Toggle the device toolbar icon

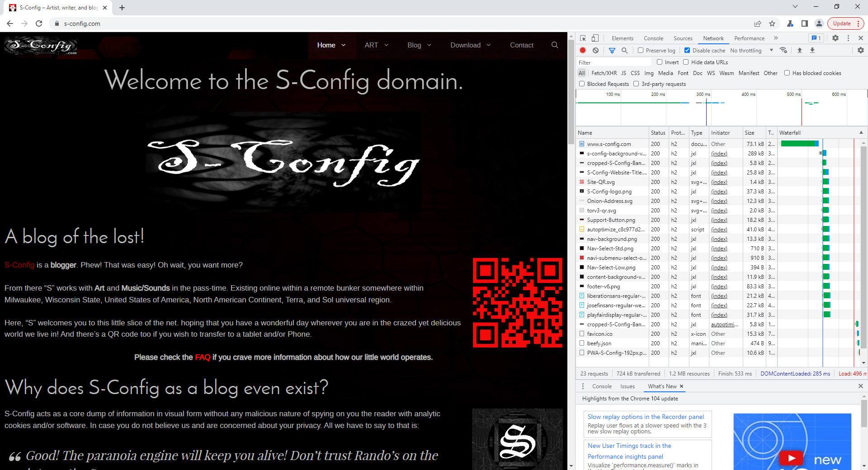click(x=595, y=38)
